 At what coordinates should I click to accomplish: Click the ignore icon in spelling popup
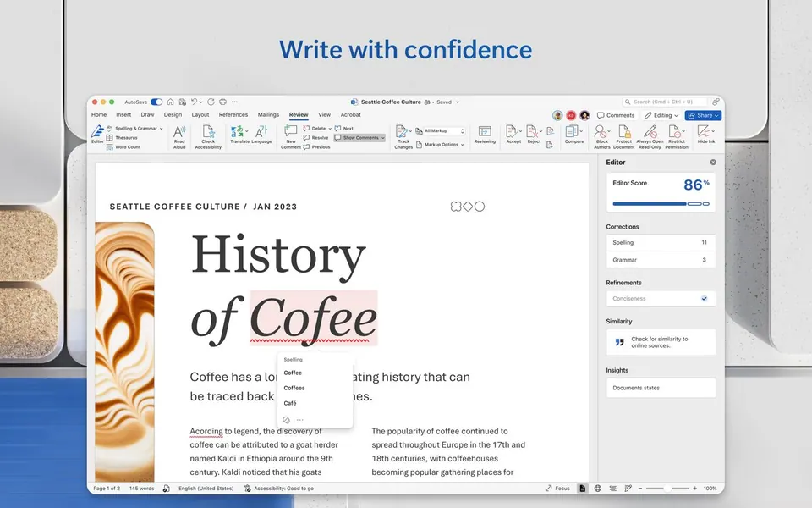pyautogui.click(x=287, y=420)
